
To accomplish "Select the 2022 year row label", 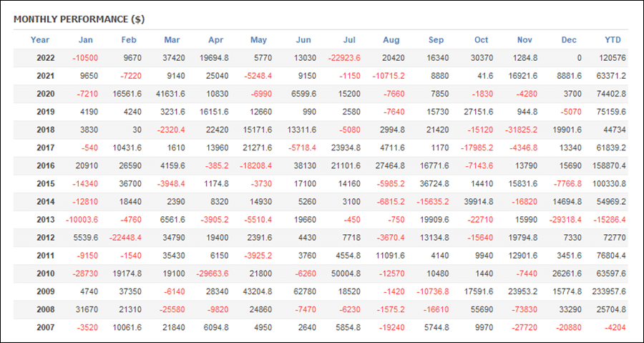I will 45,58.
